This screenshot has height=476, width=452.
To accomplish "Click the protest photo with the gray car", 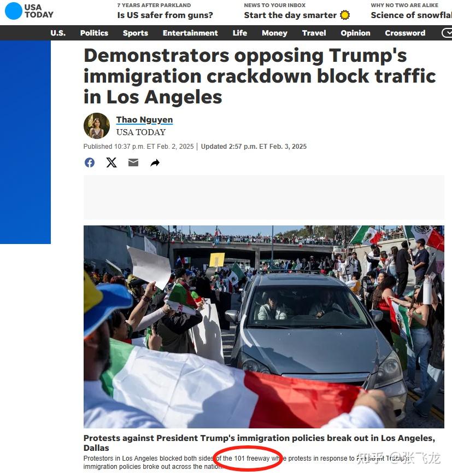I will (264, 327).
